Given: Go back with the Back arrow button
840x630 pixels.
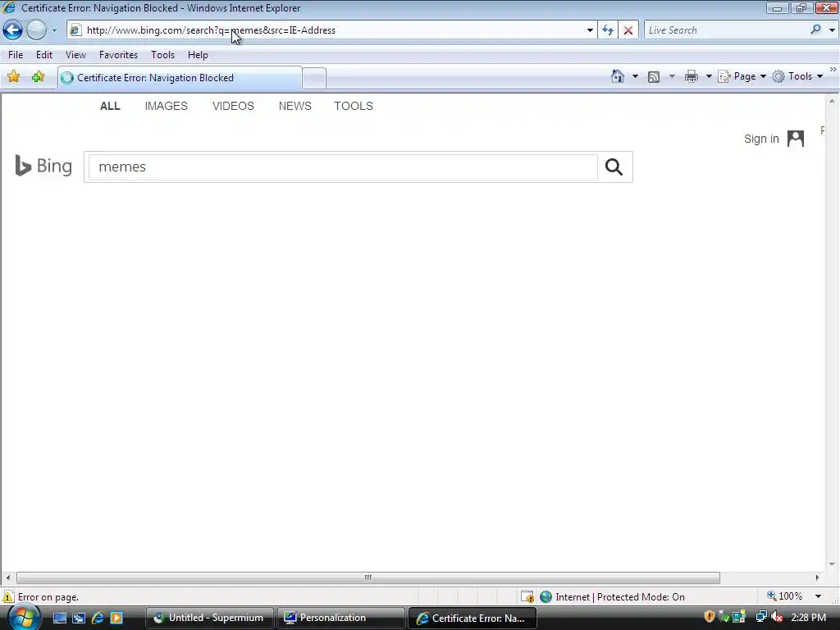Looking at the screenshot, I should point(13,30).
